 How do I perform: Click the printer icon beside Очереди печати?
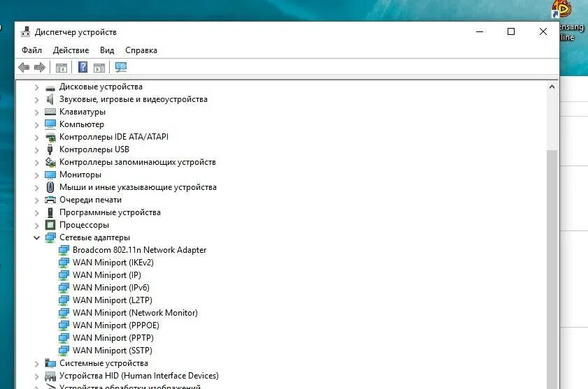50,200
